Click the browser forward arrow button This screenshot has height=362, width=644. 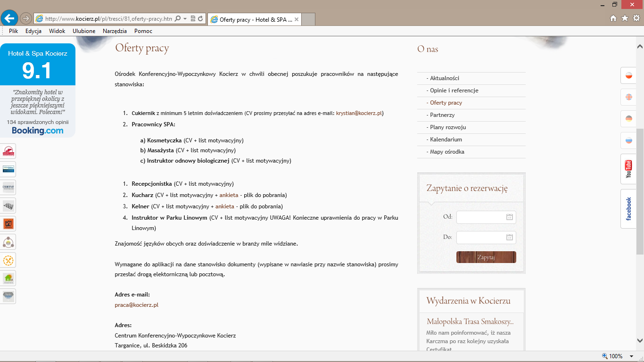(26, 18)
